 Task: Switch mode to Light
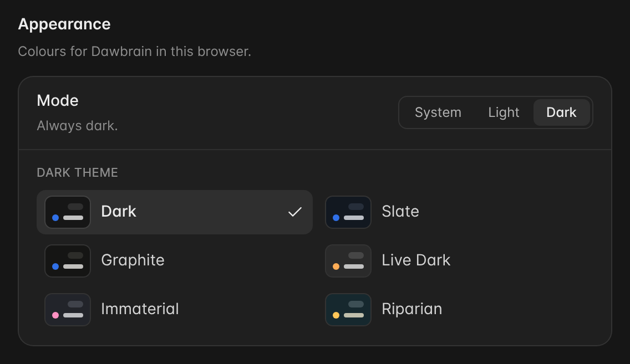[x=504, y=112]
